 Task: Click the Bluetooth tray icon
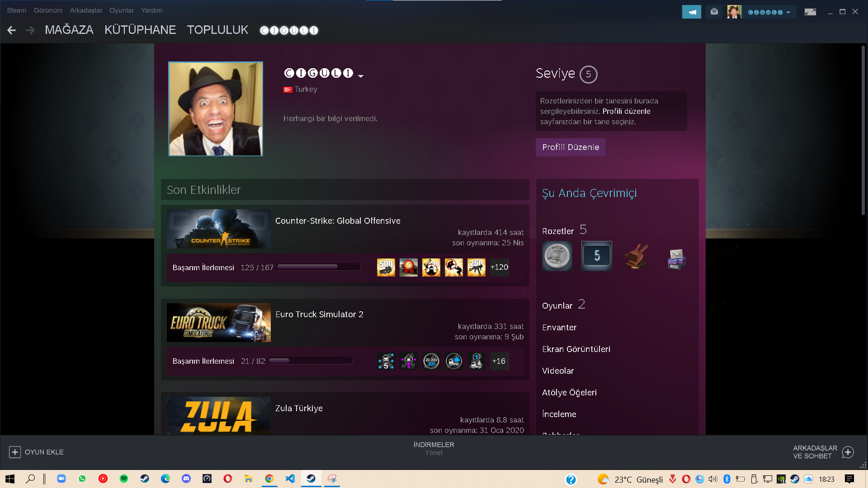(x=727, y=479)
